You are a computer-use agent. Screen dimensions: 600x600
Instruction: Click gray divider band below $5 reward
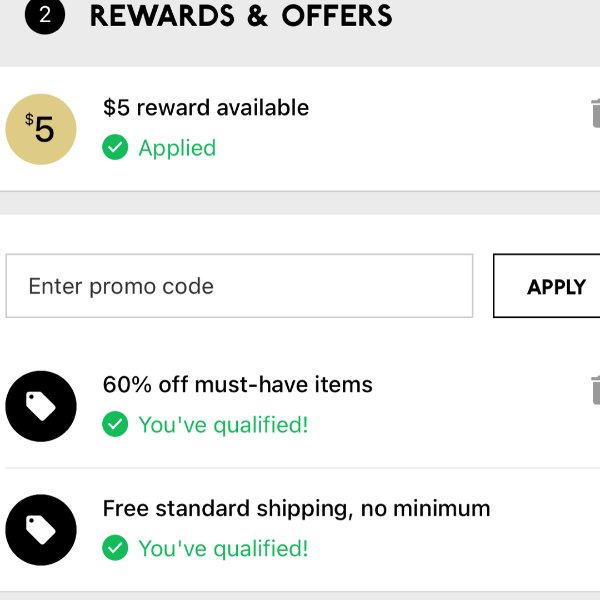click(300, 203)
